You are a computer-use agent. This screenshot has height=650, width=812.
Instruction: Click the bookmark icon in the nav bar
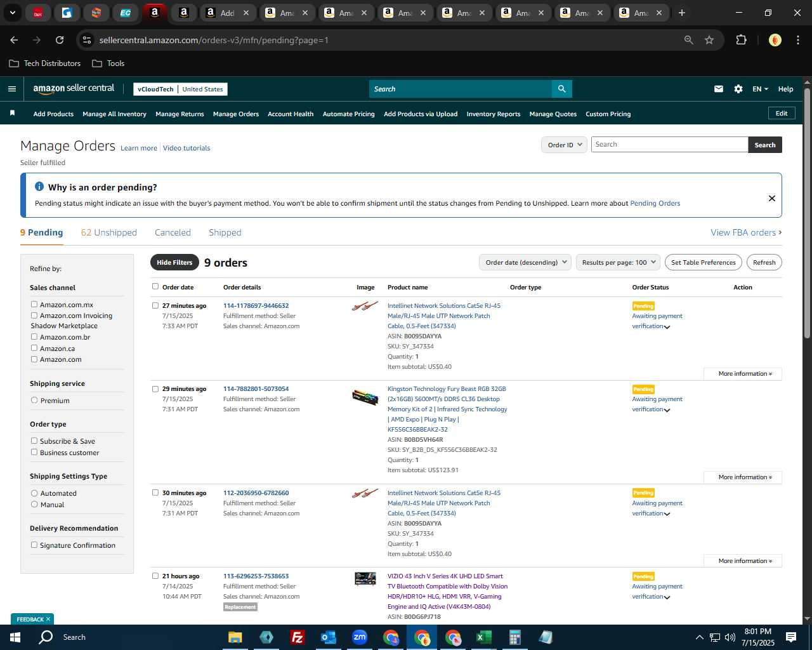12,114
